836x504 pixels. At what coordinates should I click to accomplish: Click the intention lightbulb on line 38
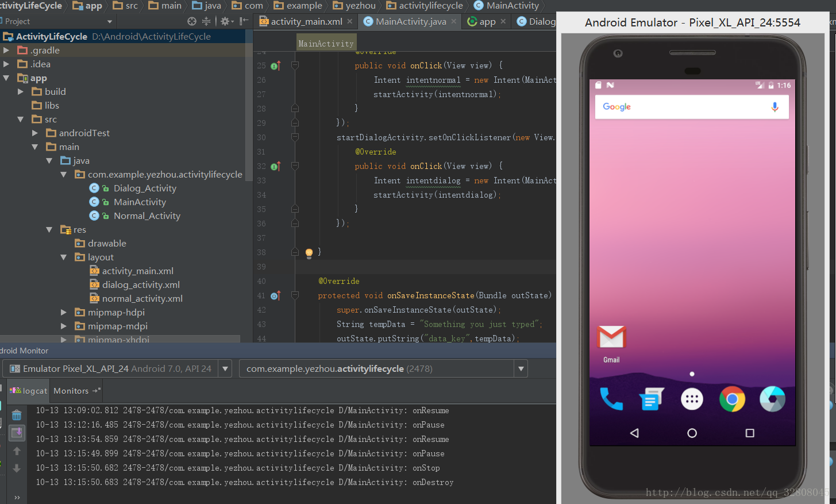[309, 252]
